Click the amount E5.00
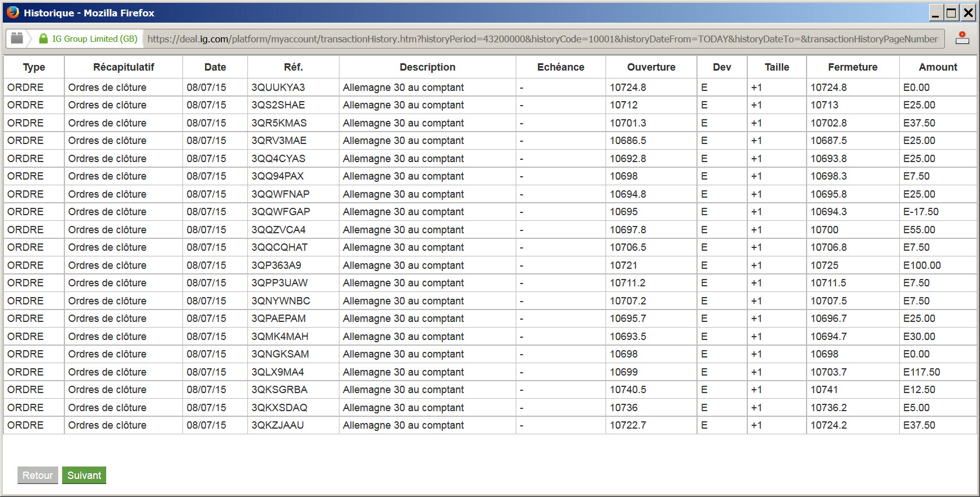Screen dimensions: 980x497 916,408
